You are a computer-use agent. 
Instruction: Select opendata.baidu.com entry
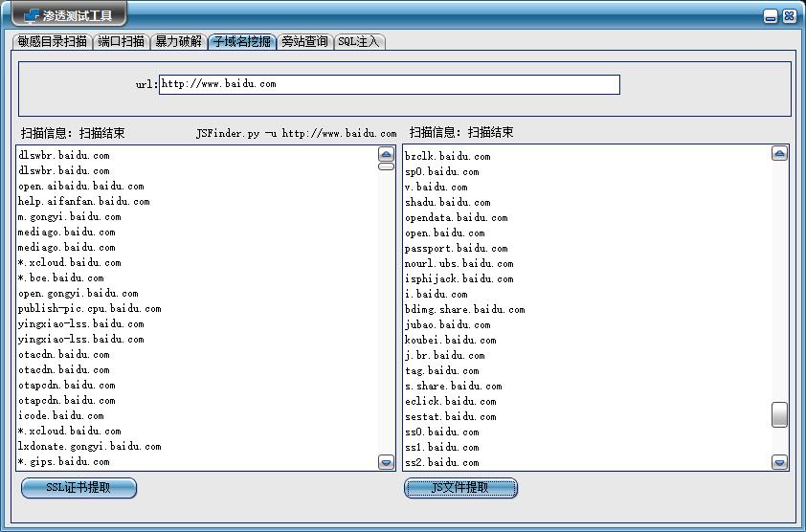457,218
